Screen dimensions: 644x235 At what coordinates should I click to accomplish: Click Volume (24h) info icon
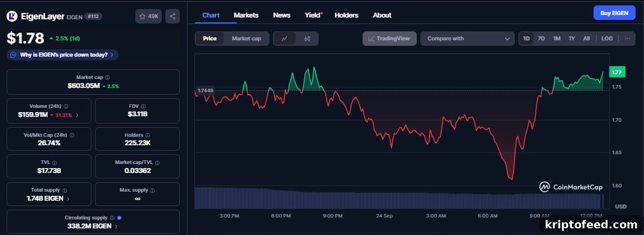pyautogui.click(x=66, y=106)
